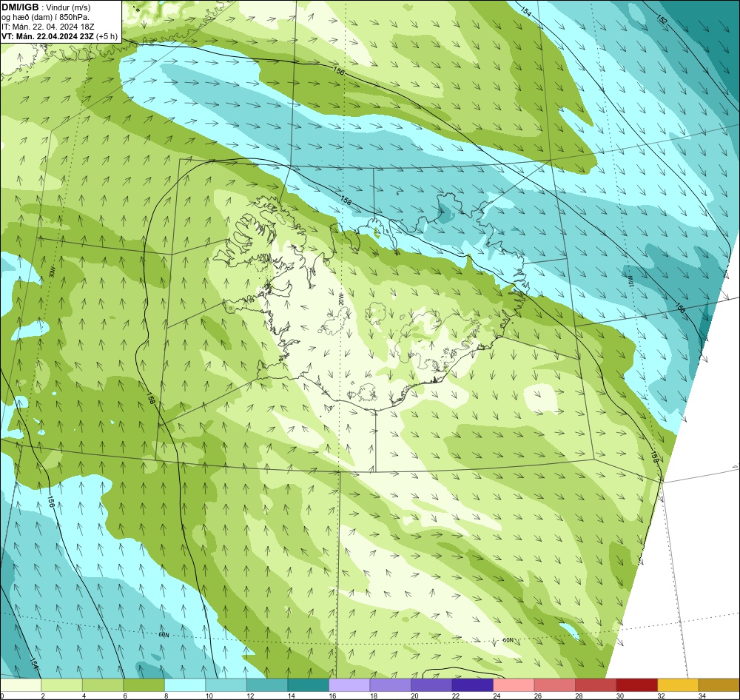Click the legend value label '34'

click(x=702, y=696)
